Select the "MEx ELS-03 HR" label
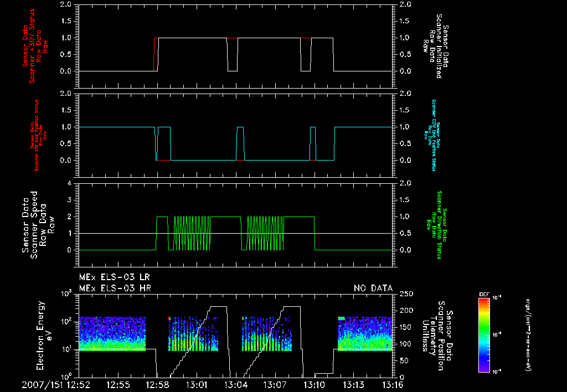Image resolution: width=567 pixels, height=392 pixels. pos(115,288)
